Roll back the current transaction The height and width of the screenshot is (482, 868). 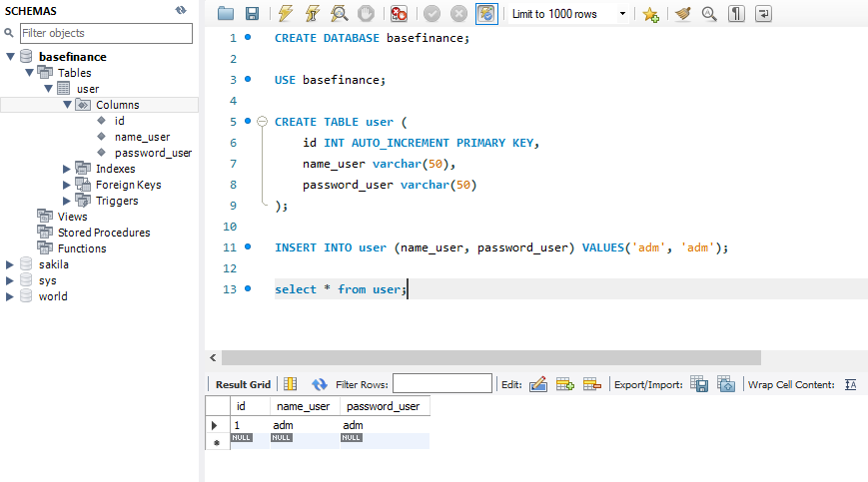[458, 14]
